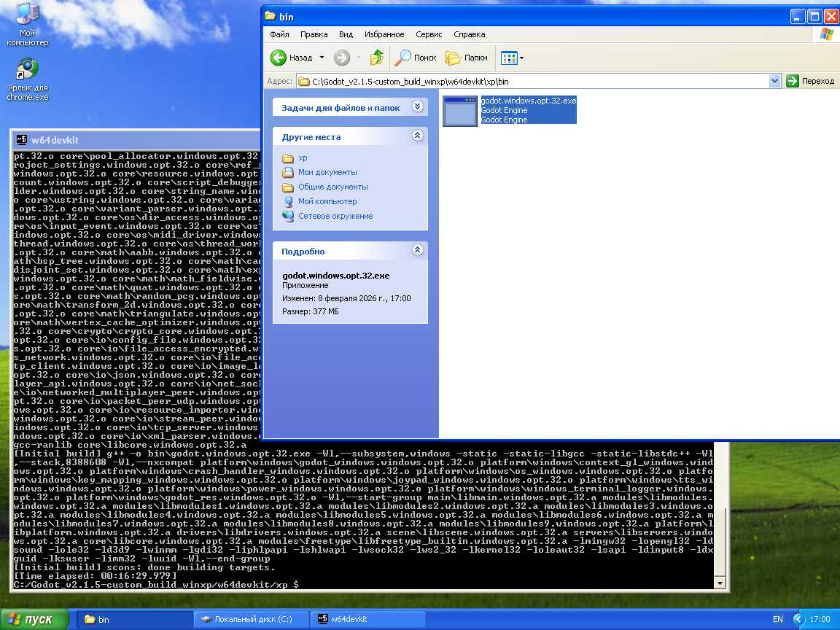This screenshot has height=630, width=840.
Task: Expand Задачи для файлов и папок panel
Action: coord(417,106)
